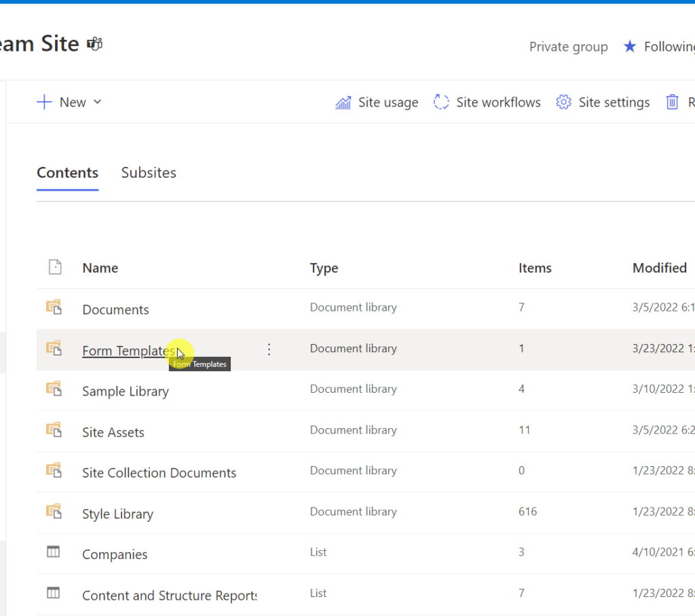Screen dimensions: 695x616
Task: Open the Form Templates more actions ellipsis
Action: coord(269,349)
